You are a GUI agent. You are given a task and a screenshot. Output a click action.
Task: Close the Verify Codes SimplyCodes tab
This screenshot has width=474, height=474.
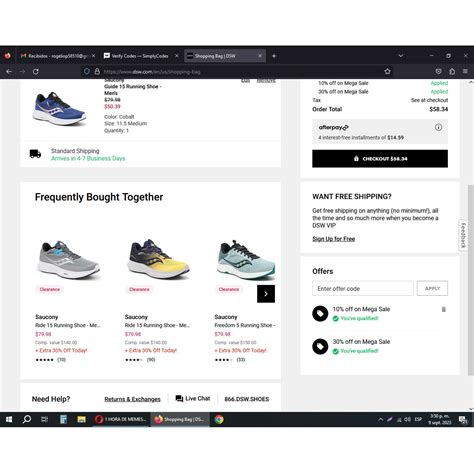[x=177, y=56]
